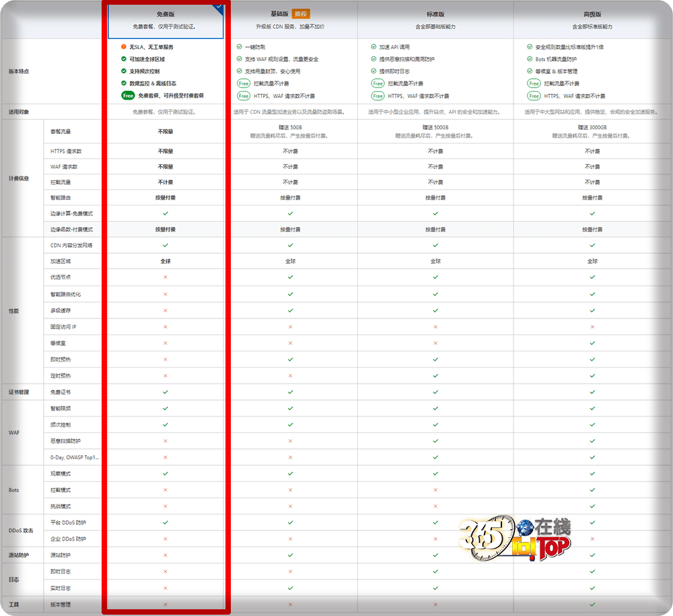This screenshot has height=616, width=673.
Task: Click the orange warning icon beside 无SLA
Action: [x=124, y=47]
